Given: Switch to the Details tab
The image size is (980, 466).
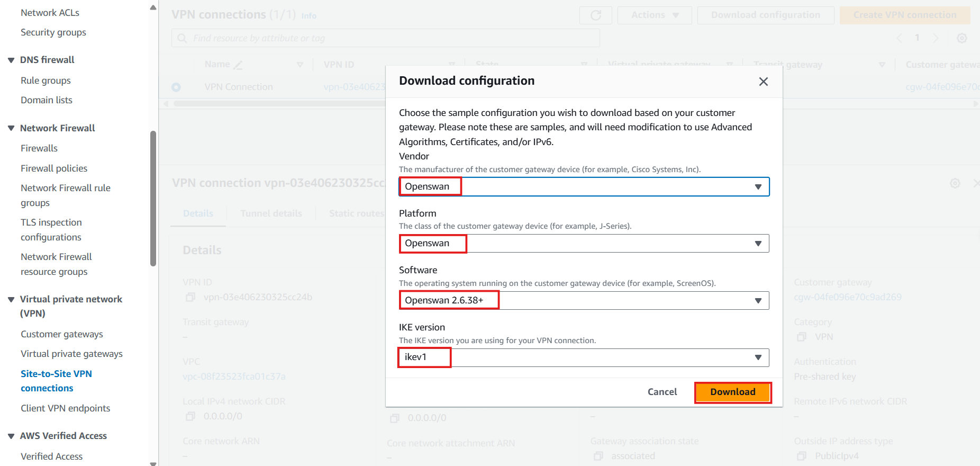Looking at the screenshot, I should click(198, 213).
